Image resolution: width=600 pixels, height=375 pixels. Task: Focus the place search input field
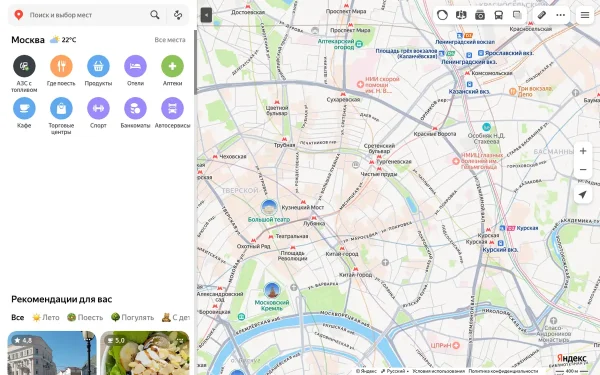pos(87,15)
